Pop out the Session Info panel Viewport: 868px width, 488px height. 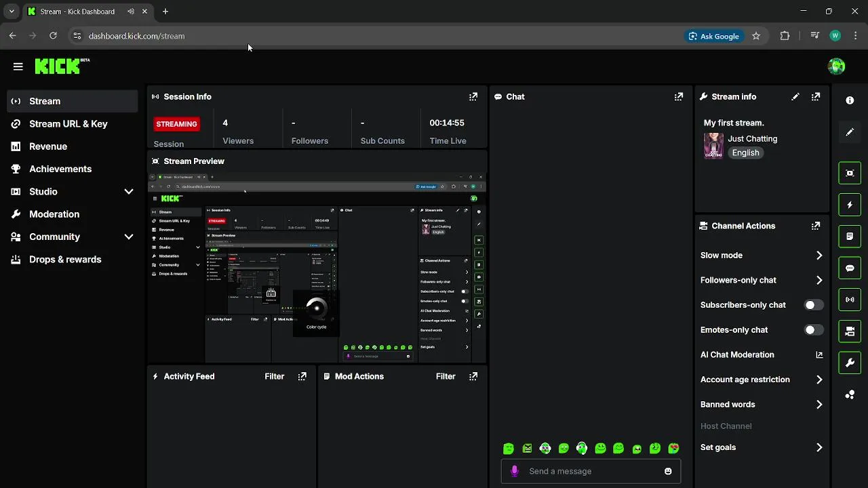473,97
